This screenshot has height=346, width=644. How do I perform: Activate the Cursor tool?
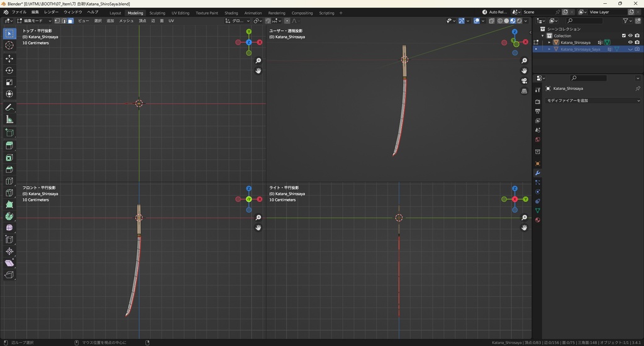pos(9,46)
